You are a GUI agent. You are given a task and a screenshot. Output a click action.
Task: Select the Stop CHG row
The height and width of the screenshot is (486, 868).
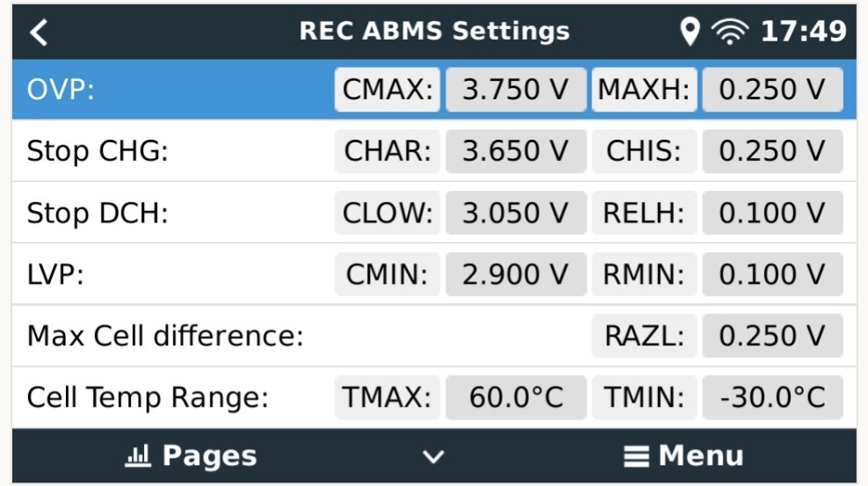pos(434,151)
